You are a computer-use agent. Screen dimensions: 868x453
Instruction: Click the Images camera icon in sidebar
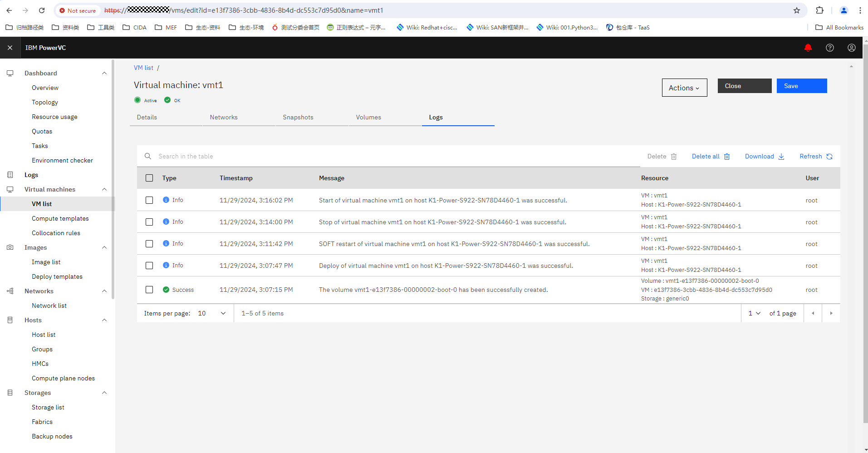coord(10,247)
